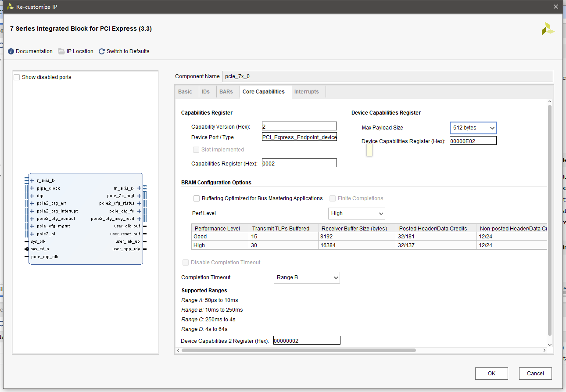
Task: Click the Switch to Defaults refresh icon
Action: (102, 51)
